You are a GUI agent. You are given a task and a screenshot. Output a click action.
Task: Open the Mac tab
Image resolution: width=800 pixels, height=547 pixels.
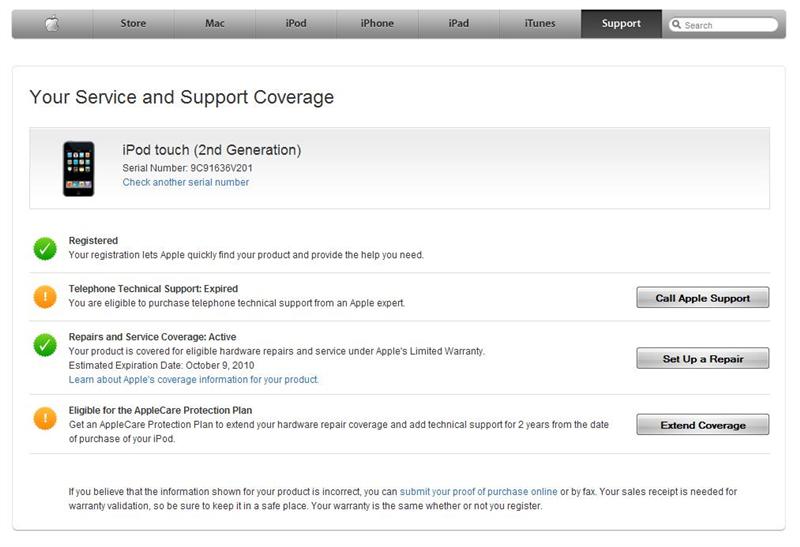[x=215, y=23]
